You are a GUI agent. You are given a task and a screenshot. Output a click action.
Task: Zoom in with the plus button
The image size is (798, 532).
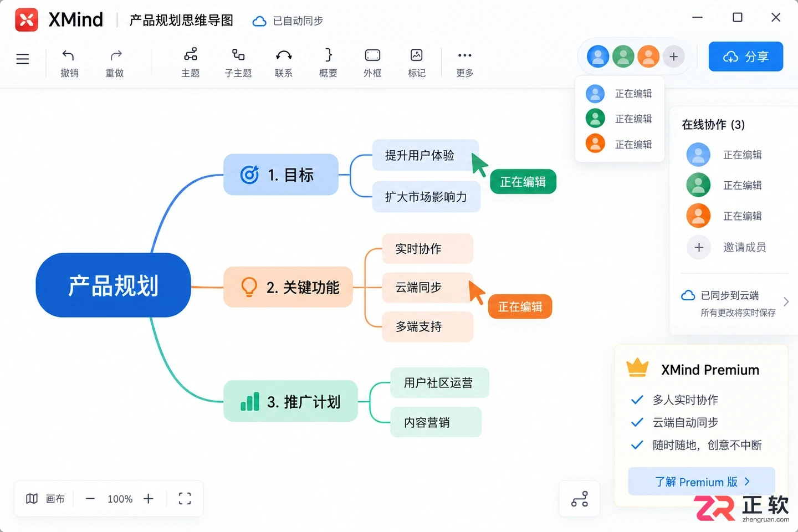149,499
